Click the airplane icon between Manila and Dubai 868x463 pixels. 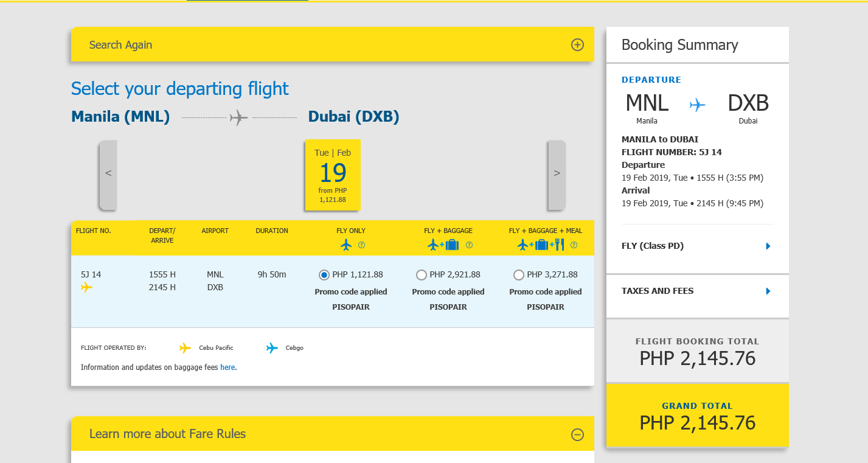pos(239,117)
